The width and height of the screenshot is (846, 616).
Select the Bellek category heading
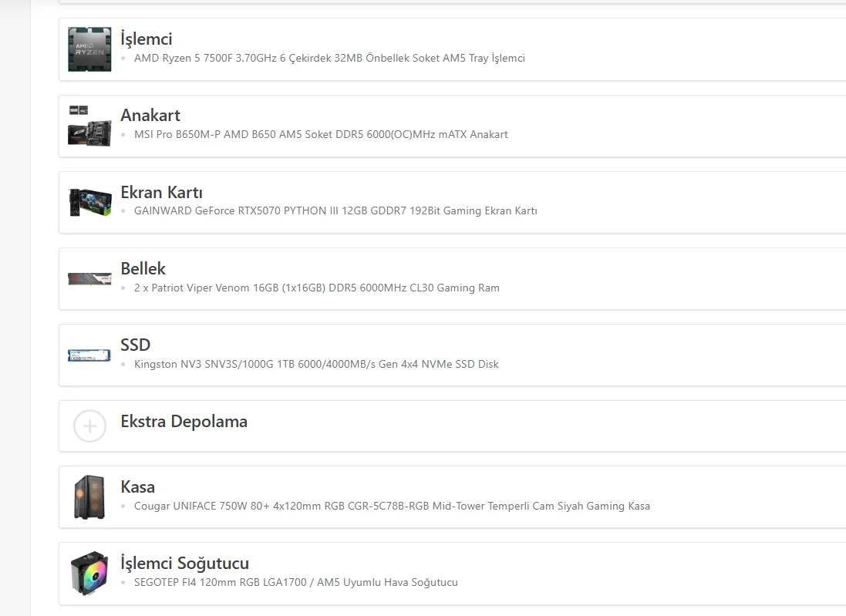pyautogui.click(x=143, y=268)
